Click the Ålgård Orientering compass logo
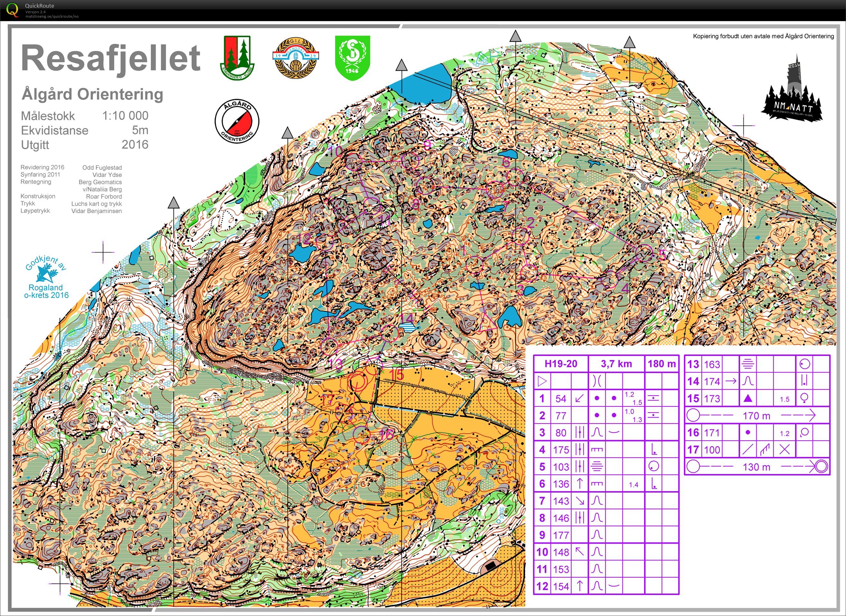Image resolution: width=846 pixels, height=616 pixels. tap(237, 121)
